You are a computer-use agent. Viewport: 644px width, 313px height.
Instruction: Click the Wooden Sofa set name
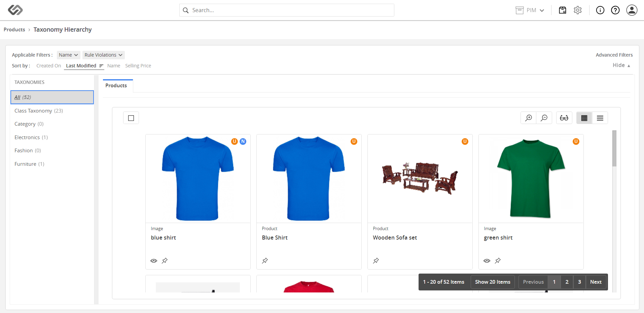pyautogui.click(x=395, y=238)
